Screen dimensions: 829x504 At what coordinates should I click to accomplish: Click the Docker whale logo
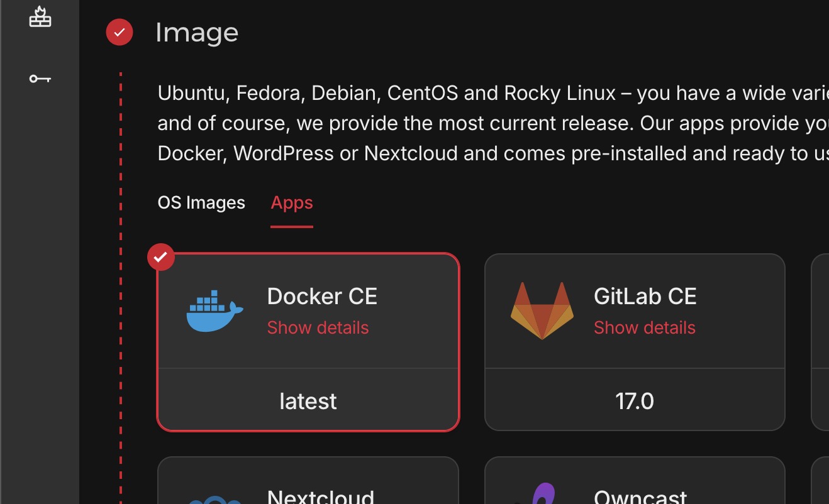point(214,311)
